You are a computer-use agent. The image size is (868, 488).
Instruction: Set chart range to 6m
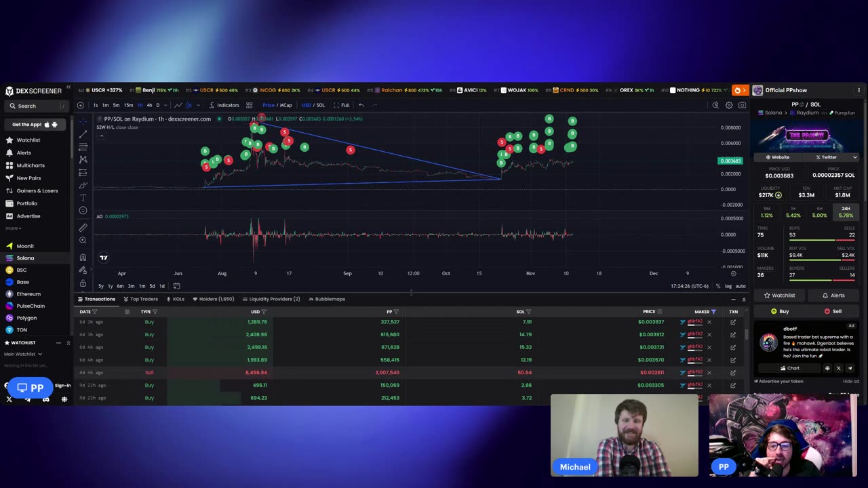[120, 286]
